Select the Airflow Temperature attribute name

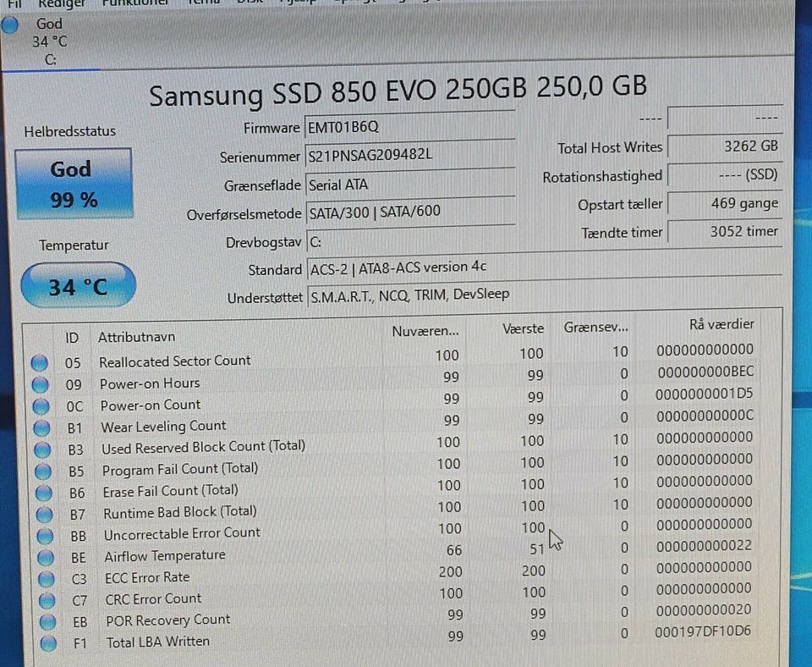click(x=165, y=555)
